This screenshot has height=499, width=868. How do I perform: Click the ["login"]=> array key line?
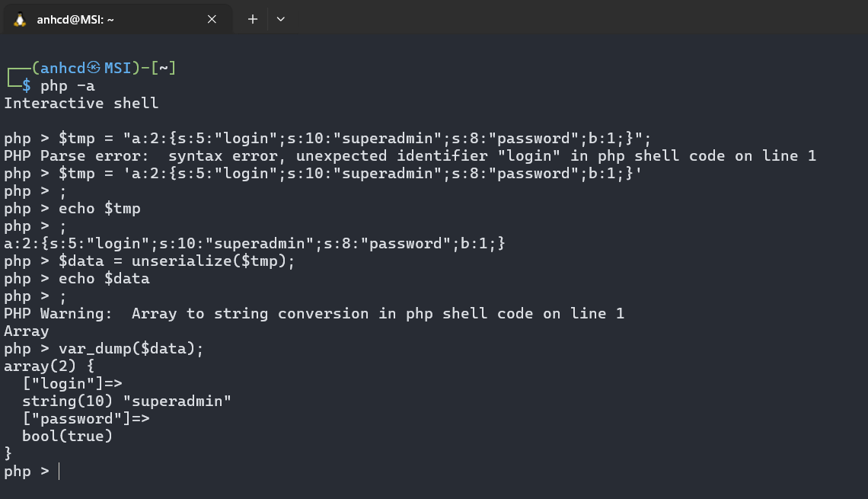tap(72, 383)
